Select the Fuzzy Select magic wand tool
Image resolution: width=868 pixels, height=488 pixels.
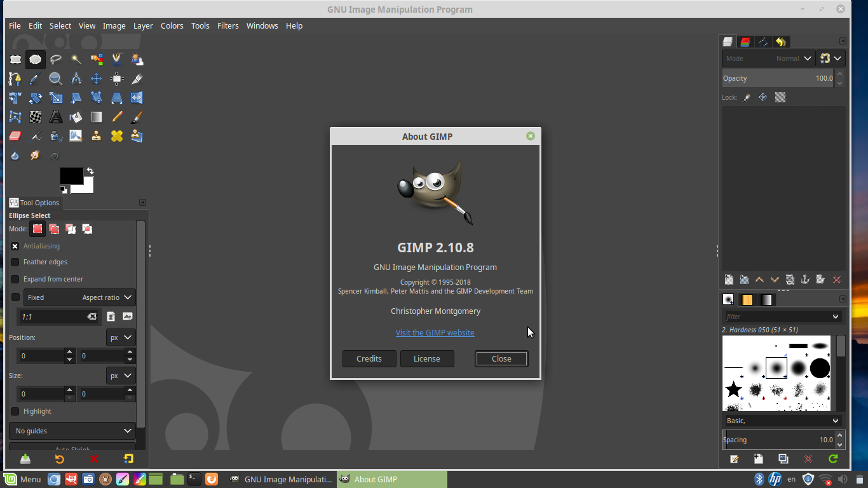pyautogui.click(x=76, y=60)
